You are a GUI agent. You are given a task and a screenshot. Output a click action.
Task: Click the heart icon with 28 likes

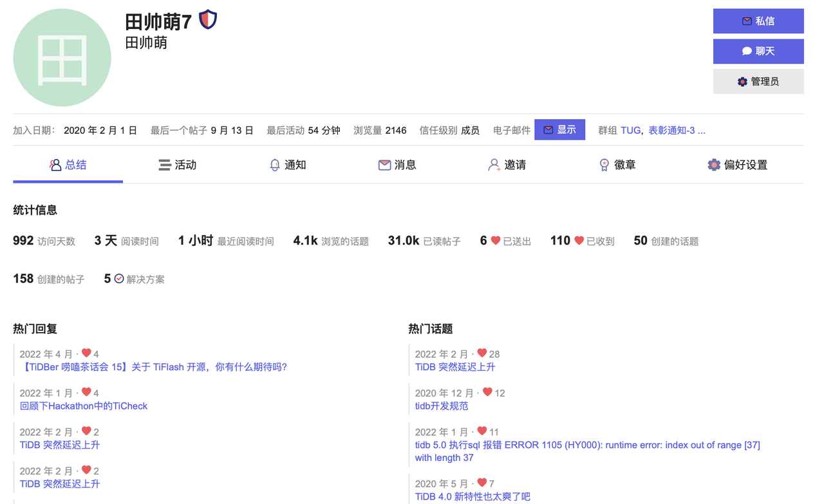tap(482, 353)
